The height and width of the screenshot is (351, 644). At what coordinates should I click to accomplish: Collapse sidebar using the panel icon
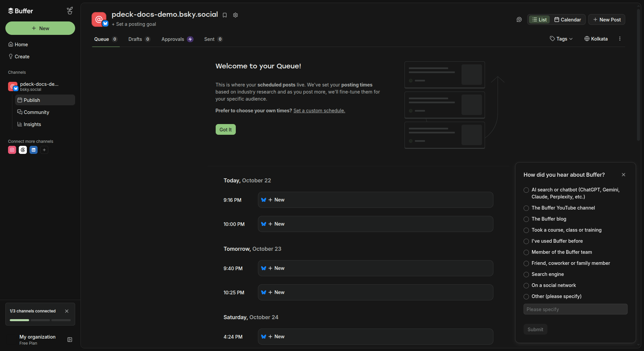click(70, 340)
